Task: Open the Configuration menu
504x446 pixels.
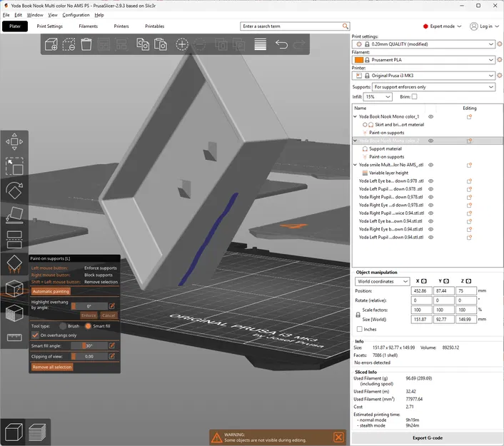Action: [x=76, y=15]
